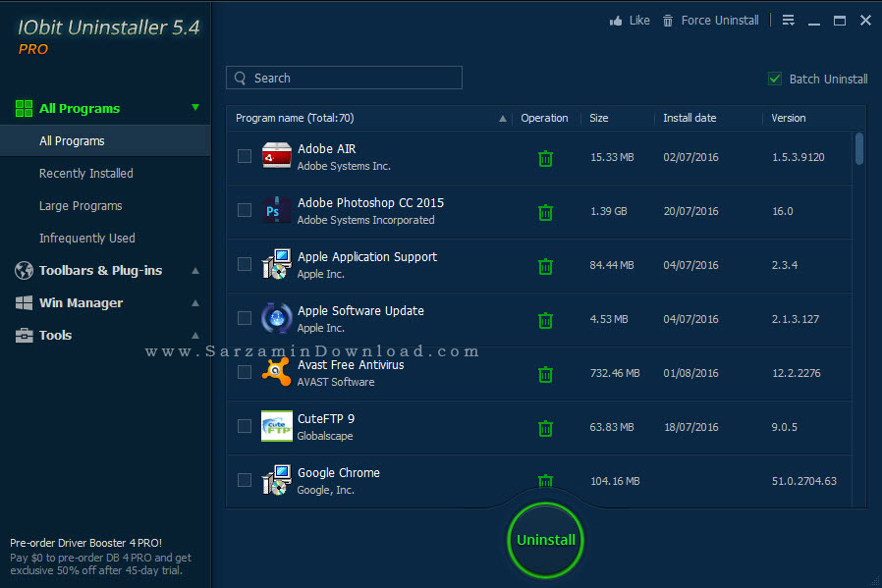The width and height of the screenshot is (882, 588).
Task: Expand Toolbars & Plug-ins section arrow
Action: [195, 270]
